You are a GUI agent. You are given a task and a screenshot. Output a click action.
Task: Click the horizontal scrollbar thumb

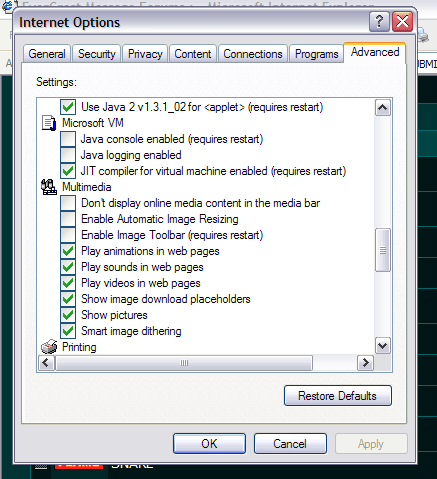click(184, 363)
